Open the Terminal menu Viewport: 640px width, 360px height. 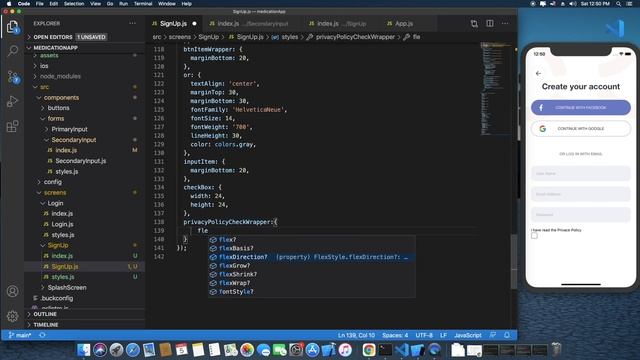[143, 4]
